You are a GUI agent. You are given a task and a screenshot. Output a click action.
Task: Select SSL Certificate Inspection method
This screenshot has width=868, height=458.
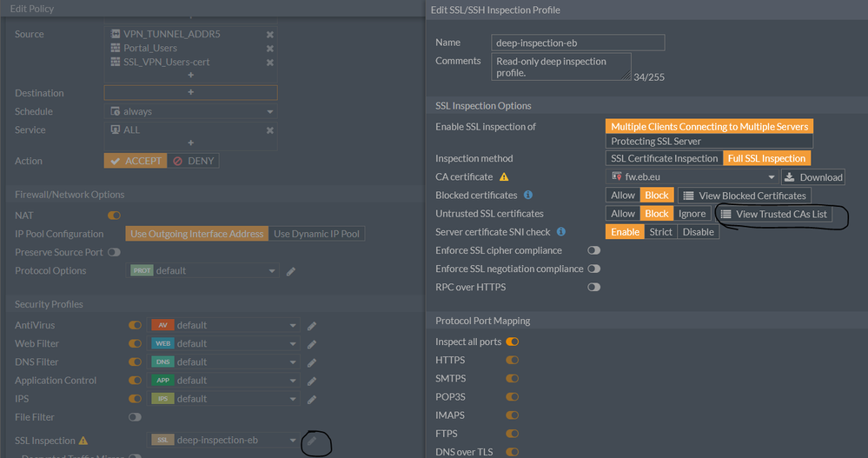click(665, 158)
